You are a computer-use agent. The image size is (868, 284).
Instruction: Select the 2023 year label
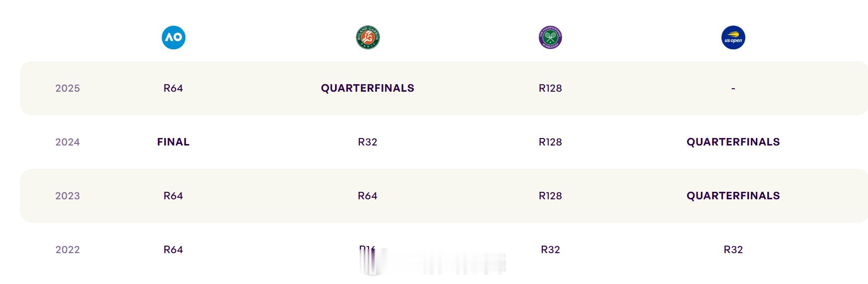point(68,196)
